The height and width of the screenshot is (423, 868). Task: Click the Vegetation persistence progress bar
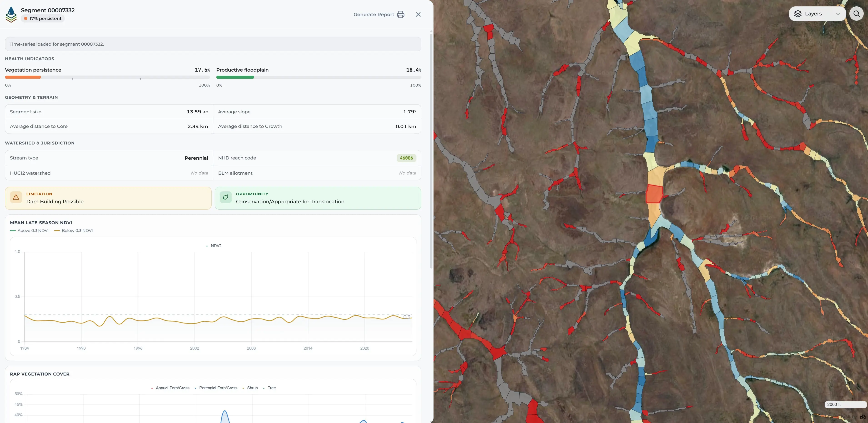click(107, 77)
